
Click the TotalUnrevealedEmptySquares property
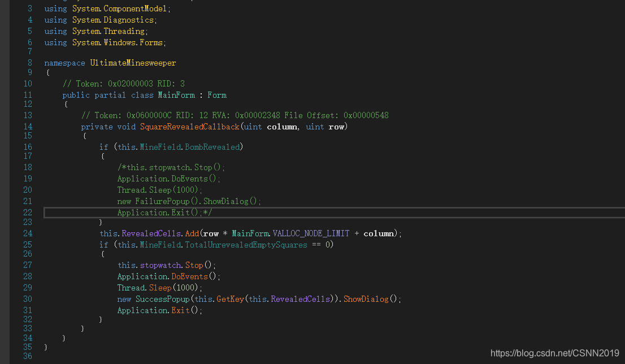click(246, 245)
